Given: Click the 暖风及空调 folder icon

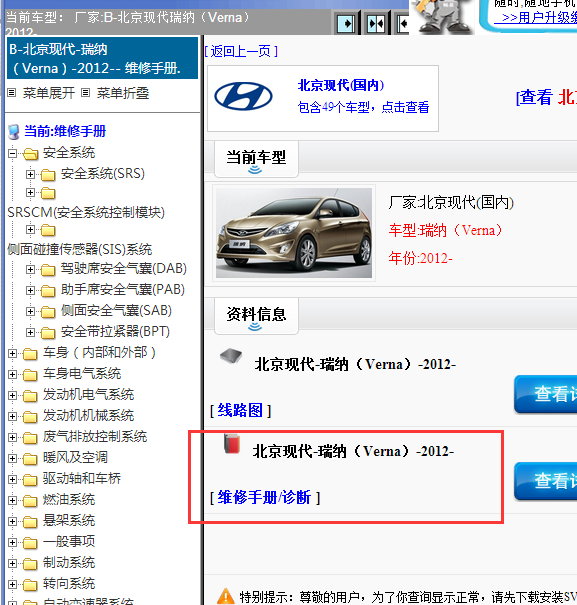Looking at the screenshot, I should 30,459.
